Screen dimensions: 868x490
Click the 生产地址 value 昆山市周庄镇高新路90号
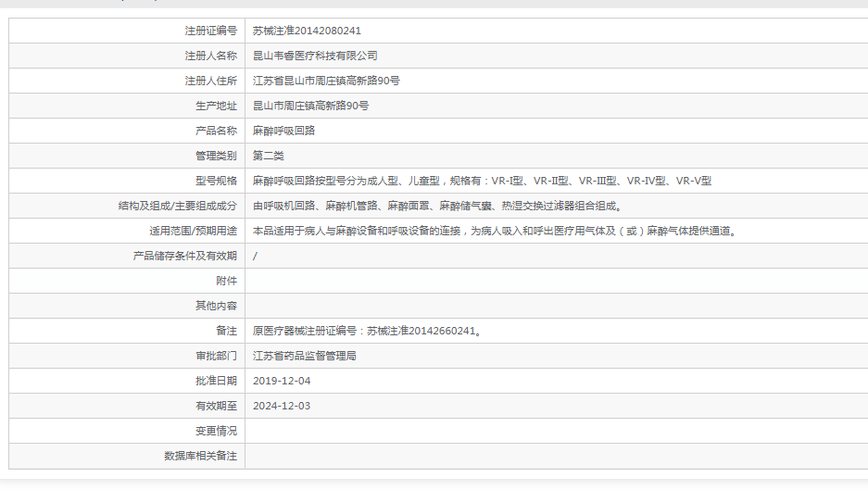coord(310,106)
